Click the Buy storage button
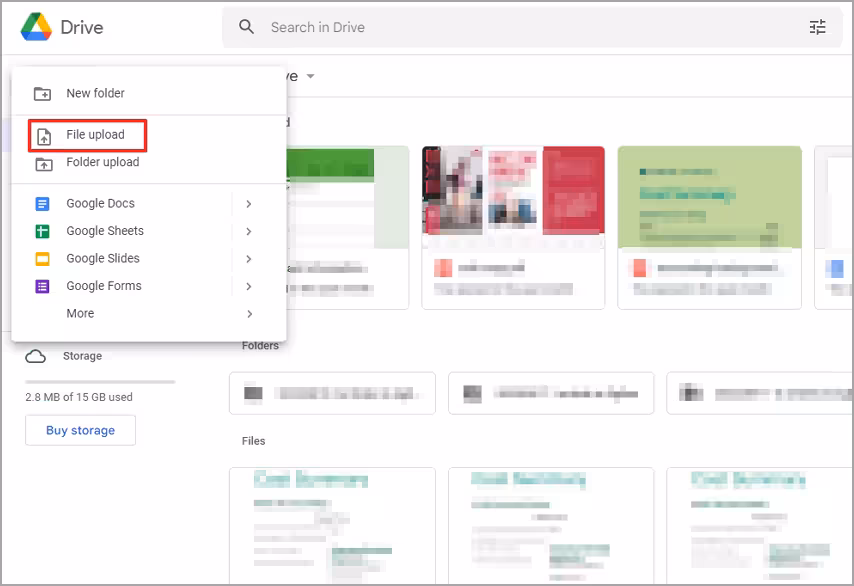The height and width of the screenshot is (586, 854). click(81, 430)
